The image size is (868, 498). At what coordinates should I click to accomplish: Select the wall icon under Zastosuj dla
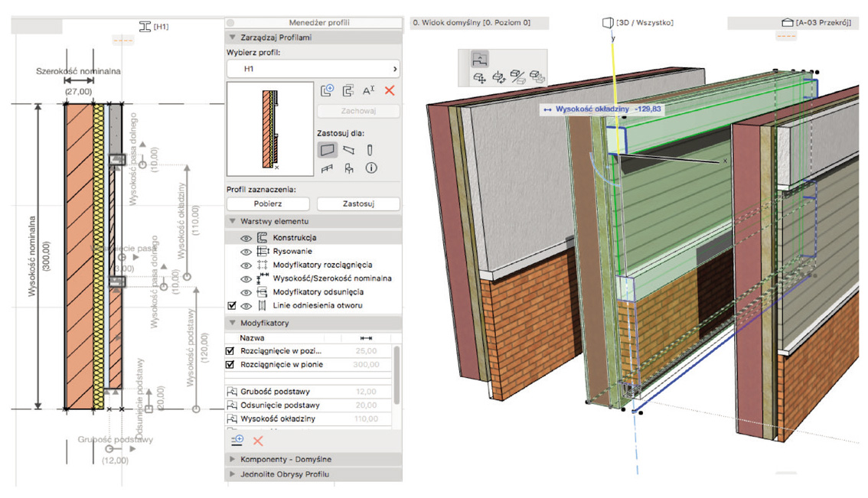point(328,150)
